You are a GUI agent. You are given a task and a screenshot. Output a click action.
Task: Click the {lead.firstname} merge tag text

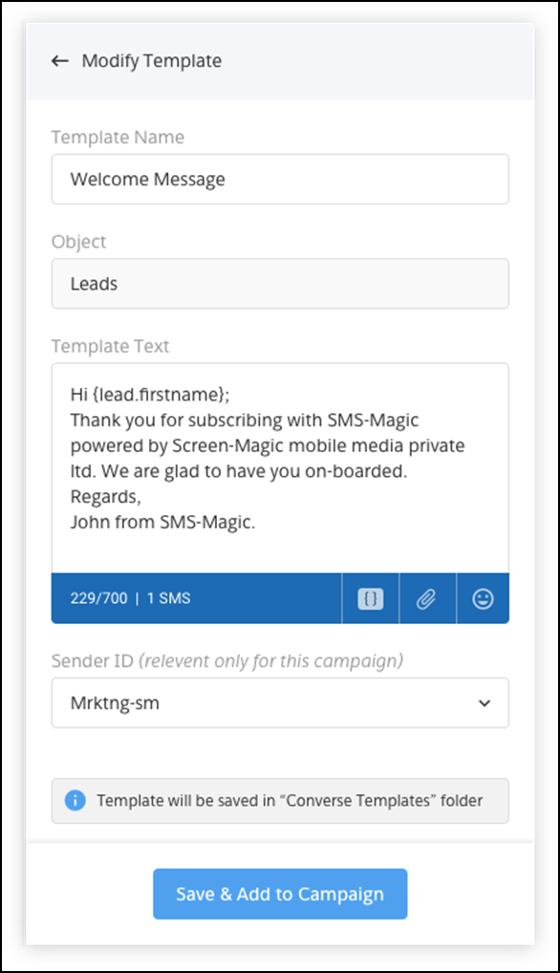pyautogui.click(x=158, y=395)
